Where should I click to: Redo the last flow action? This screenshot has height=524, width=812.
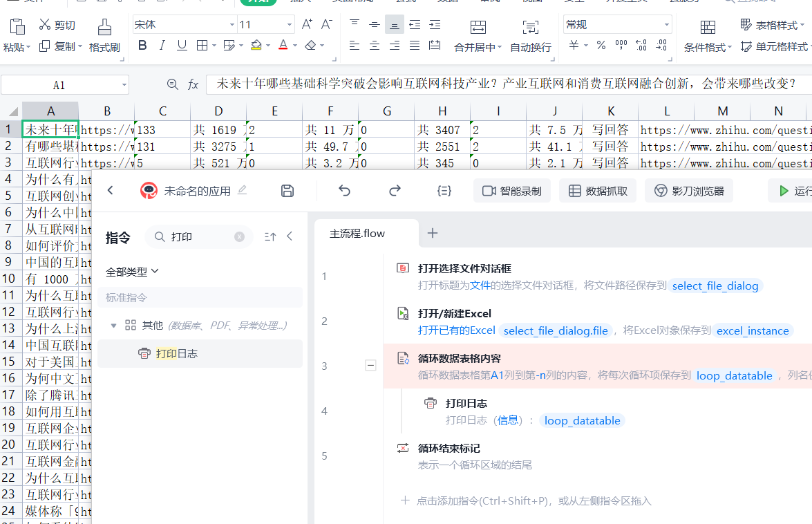click(x=395, y=191)
